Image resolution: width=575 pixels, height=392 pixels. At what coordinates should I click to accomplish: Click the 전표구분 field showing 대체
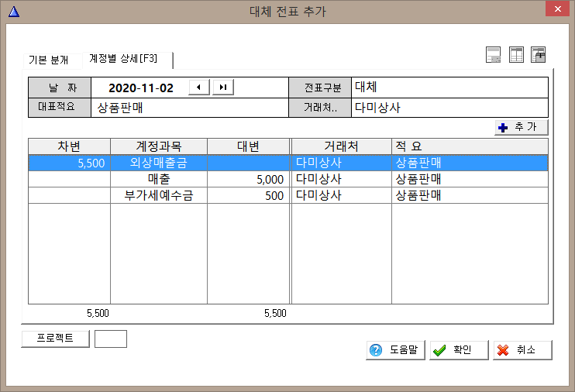point(449,88)
